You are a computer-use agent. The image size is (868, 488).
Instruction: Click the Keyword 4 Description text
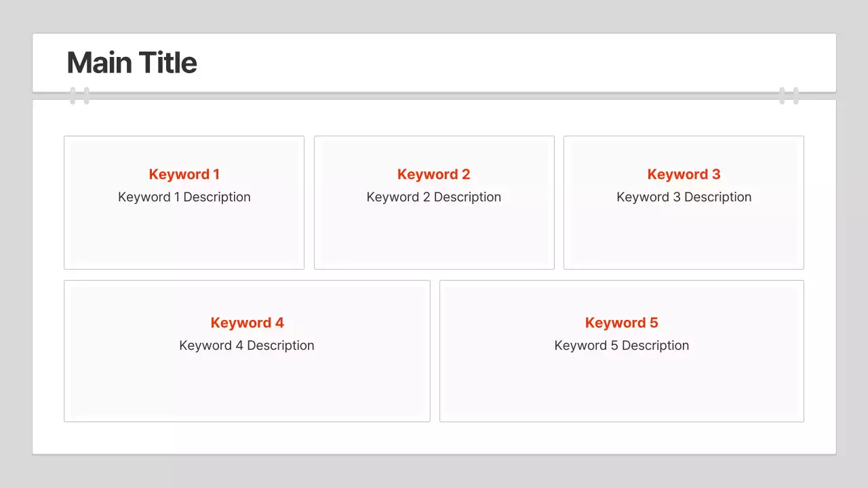click(246, 345)
